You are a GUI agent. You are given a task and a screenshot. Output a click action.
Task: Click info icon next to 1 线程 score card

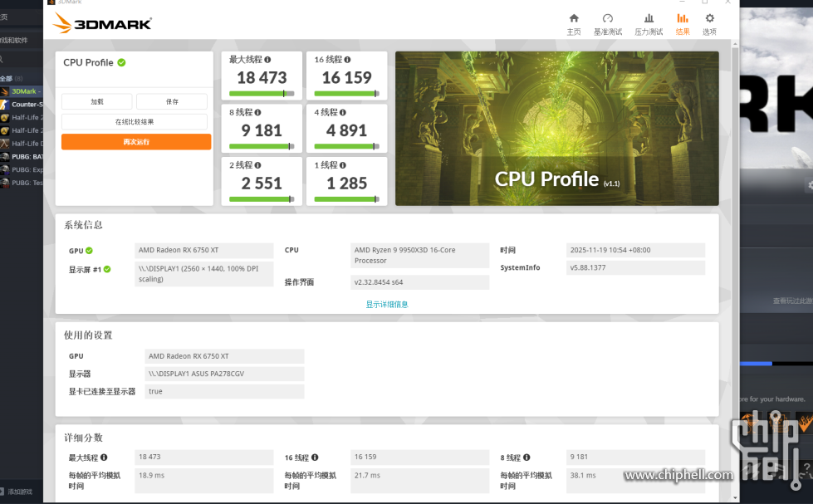click(343, 165)
